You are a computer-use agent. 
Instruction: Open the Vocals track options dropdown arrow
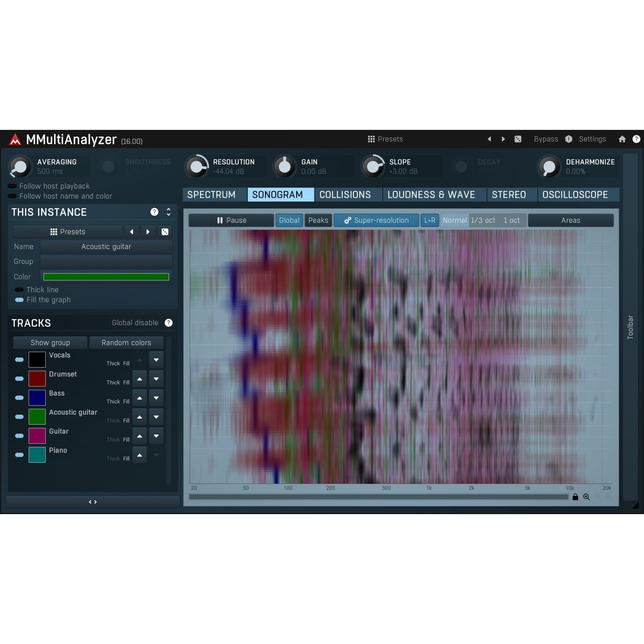[x=156, y=360]
